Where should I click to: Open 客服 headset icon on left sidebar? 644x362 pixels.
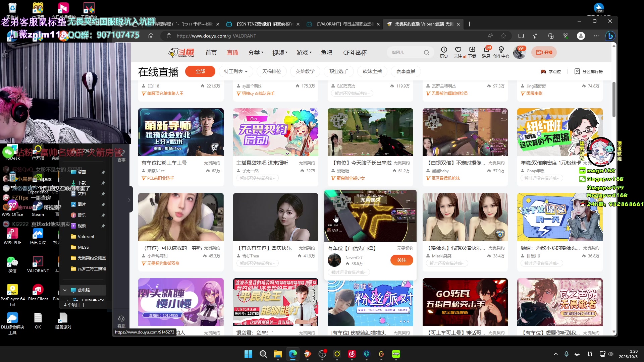(x=121, y=321)
